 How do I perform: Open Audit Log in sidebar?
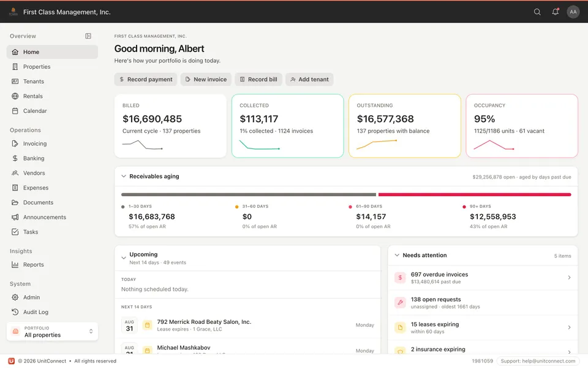tap(52, 312)
